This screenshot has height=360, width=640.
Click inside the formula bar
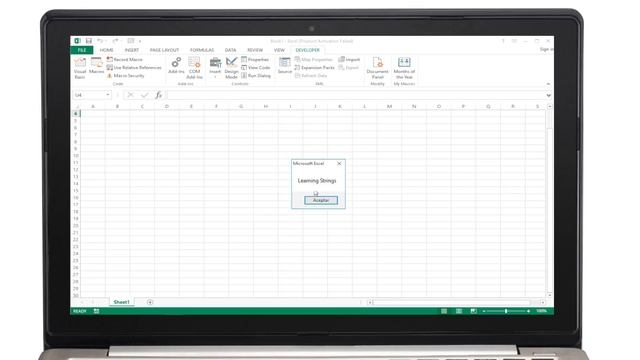[x=356, y=95]
